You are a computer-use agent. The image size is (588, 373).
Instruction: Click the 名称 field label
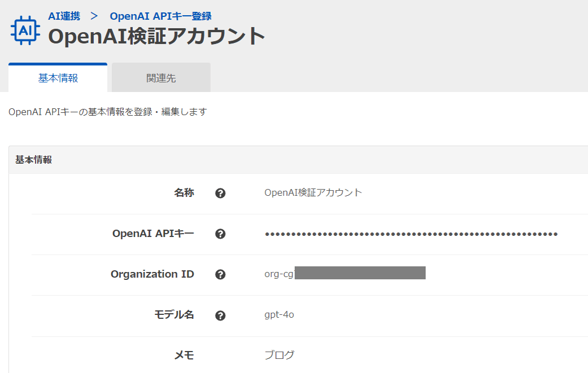[184, 192]
